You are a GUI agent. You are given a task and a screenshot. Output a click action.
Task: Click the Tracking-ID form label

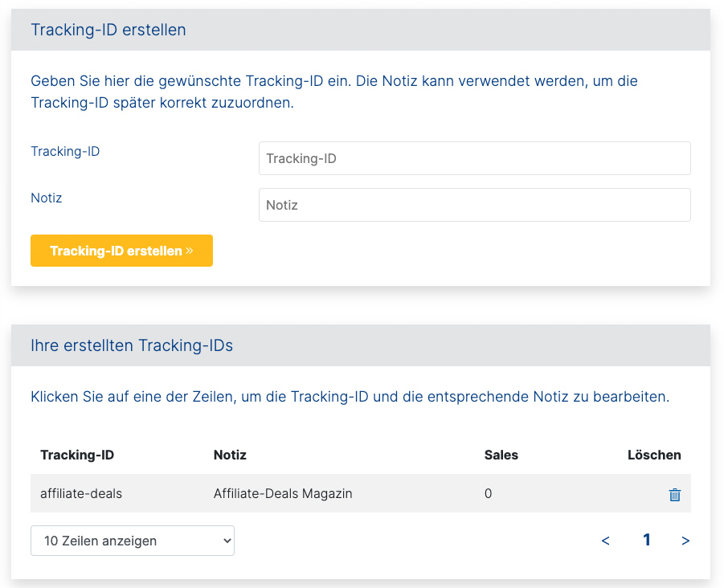point(65,151)
